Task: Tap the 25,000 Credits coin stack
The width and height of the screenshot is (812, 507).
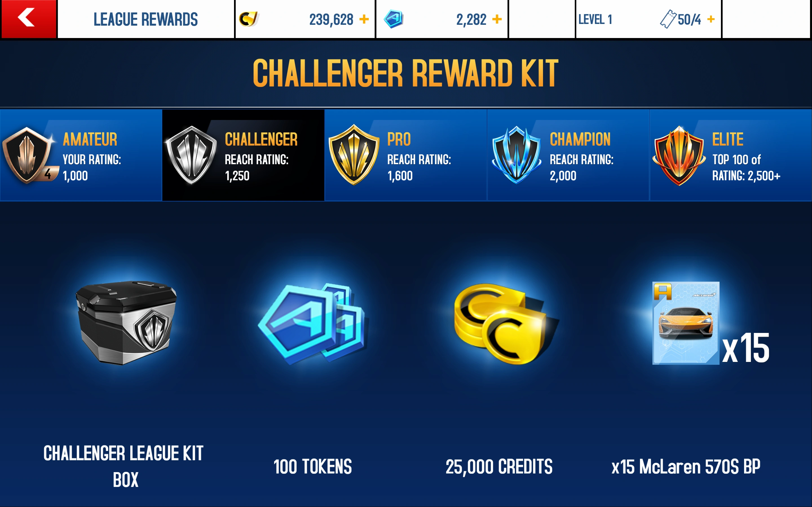Action: [503, 323]
